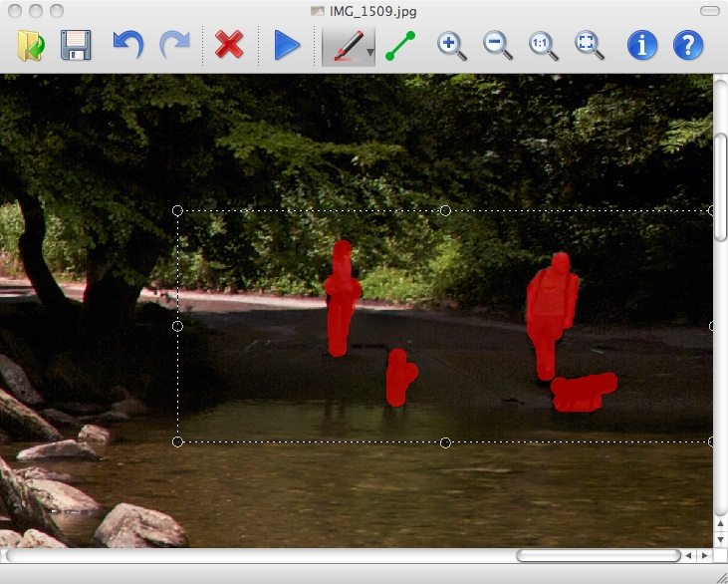Viewport: 728px width, 584px height.
Task: Click the scroll left arrow
Action: (688, 555)
